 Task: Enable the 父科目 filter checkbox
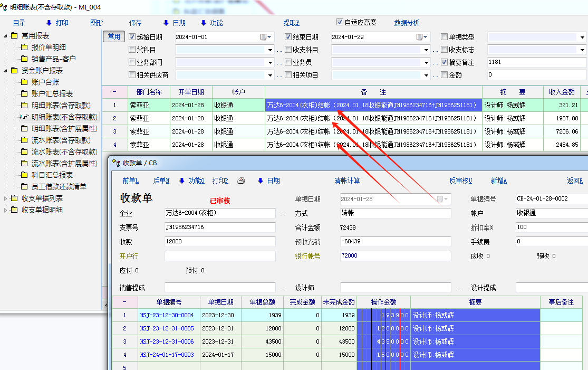(132, 50)
